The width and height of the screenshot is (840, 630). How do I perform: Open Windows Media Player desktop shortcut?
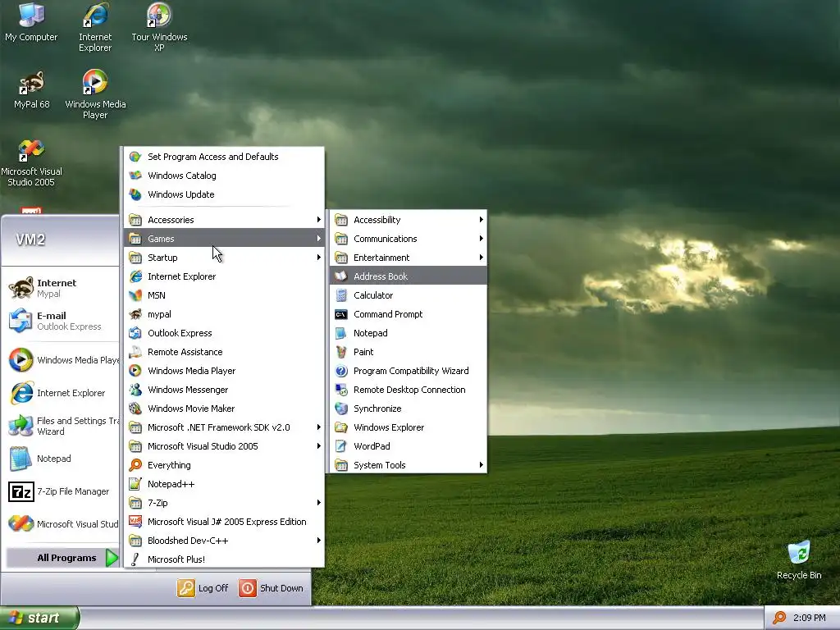(95, 95)
